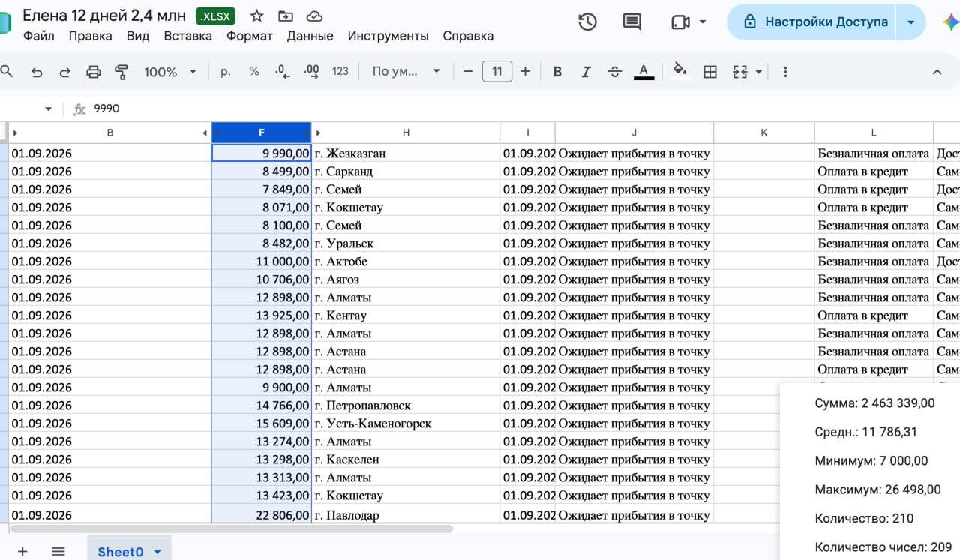This screenshot has width=960, height=560.
Task: Open the borders tool
Action: 709,72
